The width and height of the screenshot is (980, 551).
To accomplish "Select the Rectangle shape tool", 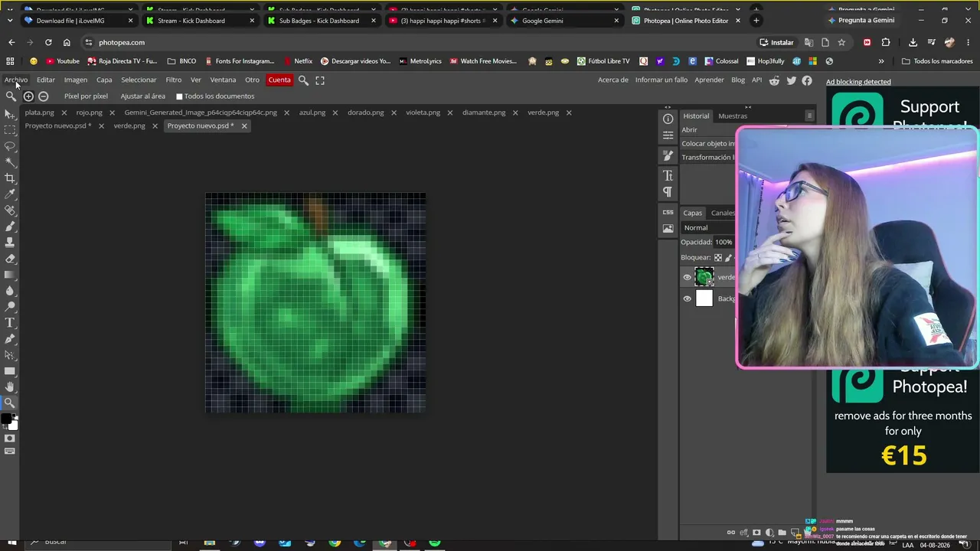I will 10,371.
